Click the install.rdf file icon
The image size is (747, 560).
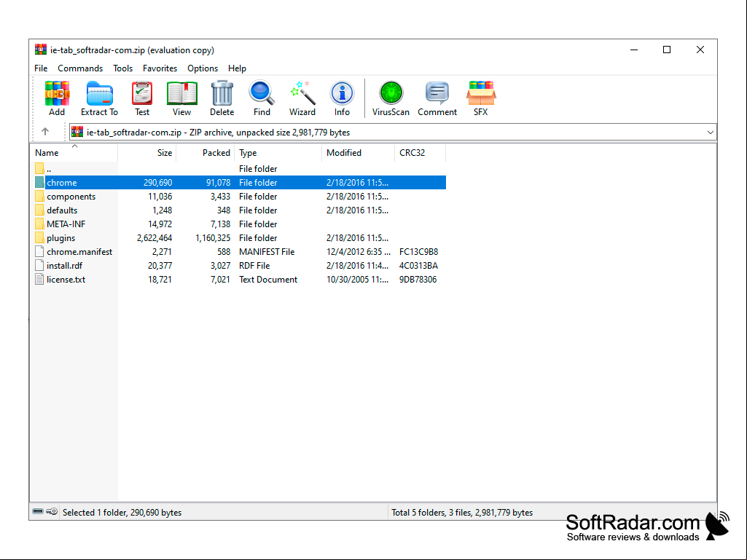[x=39, y=265]
